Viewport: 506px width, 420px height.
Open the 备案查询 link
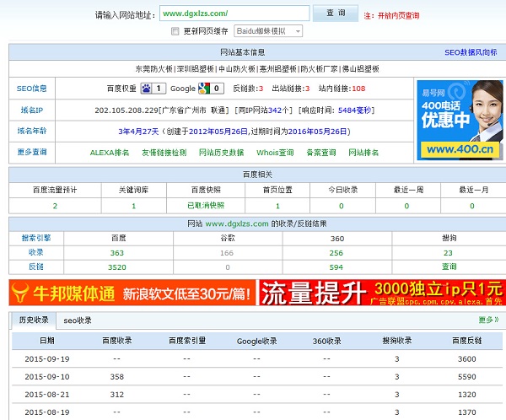320,153
